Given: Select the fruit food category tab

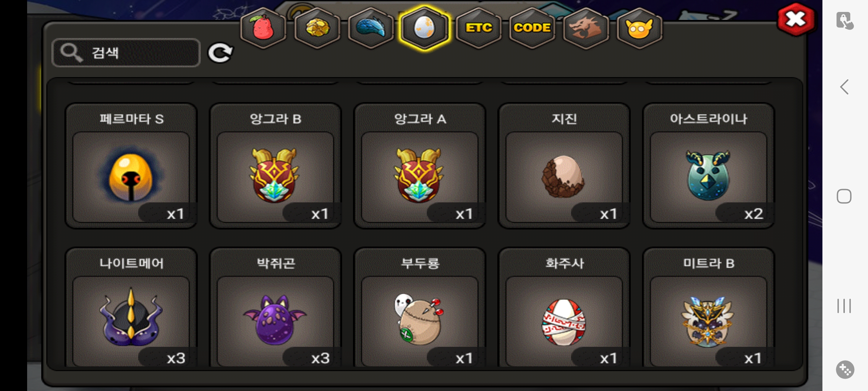Looking at the screenshot, I should (x=263, y=28).
